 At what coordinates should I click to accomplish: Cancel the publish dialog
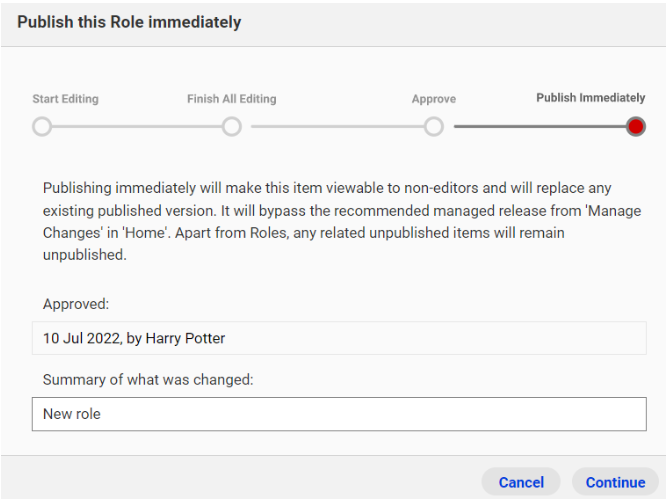click(521, 482)
